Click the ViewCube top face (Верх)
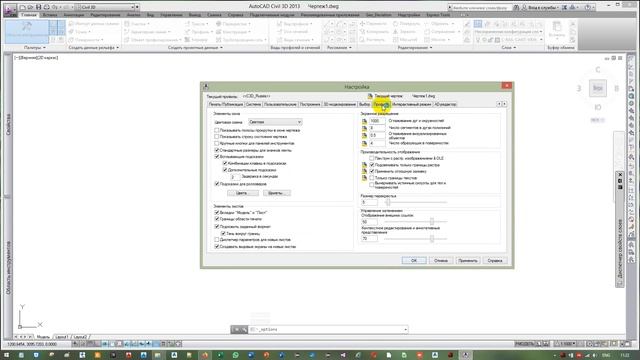Viewport: 640px width, 360px height. click(x=598, y=88)
